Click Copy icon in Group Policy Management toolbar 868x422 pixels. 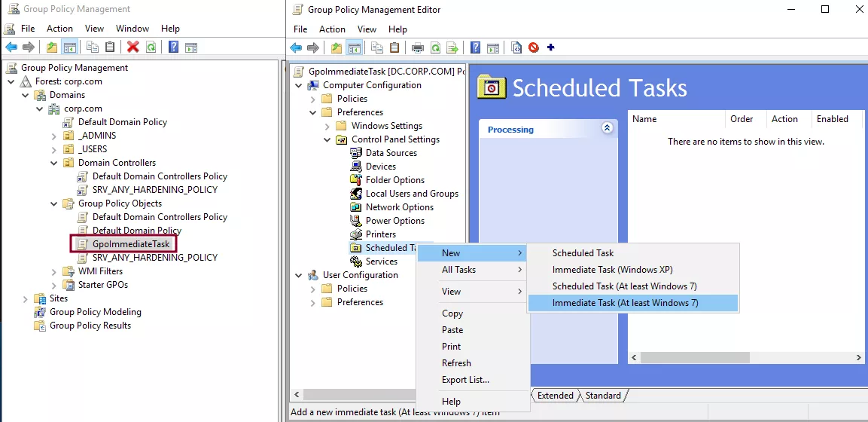tap(93, 47)
